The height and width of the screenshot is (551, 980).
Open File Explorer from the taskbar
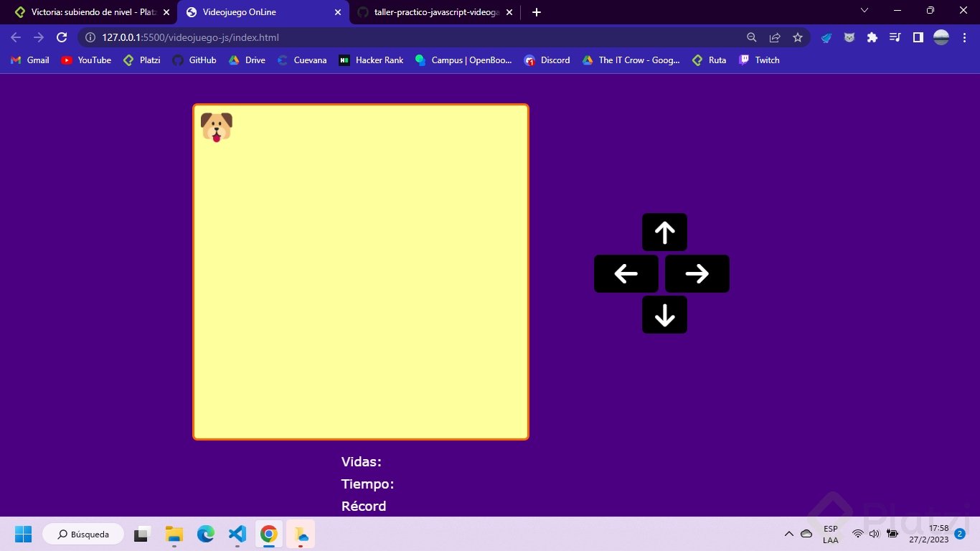pyautogui.click(x=174, y=534)
